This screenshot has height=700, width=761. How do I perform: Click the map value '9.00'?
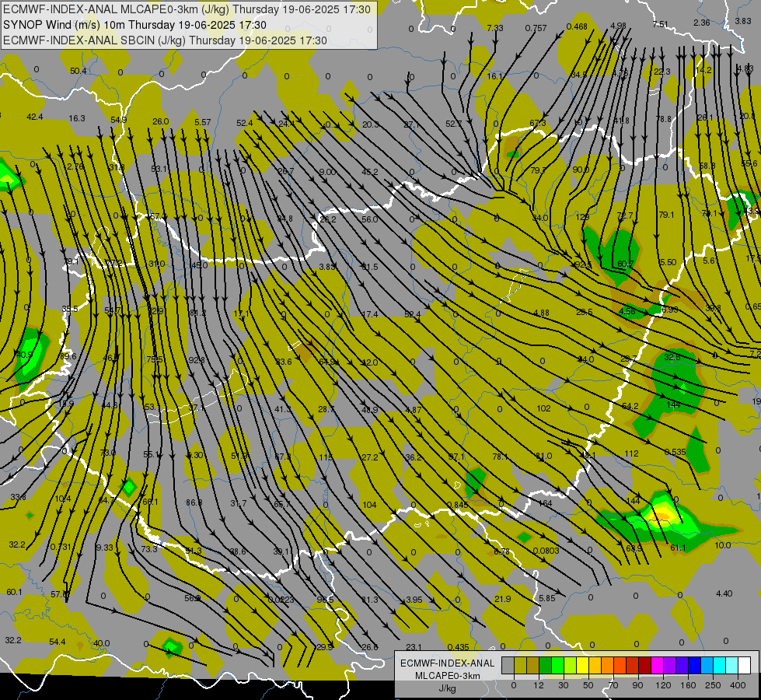point(327,172)
